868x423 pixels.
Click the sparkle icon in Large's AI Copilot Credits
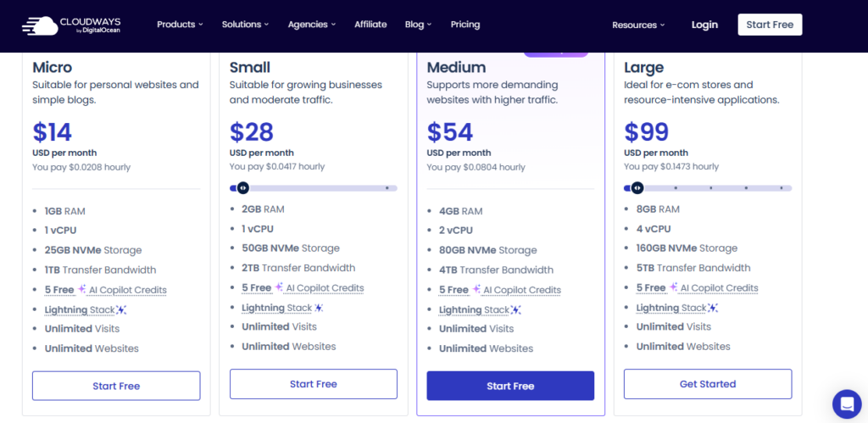(674, 288)
